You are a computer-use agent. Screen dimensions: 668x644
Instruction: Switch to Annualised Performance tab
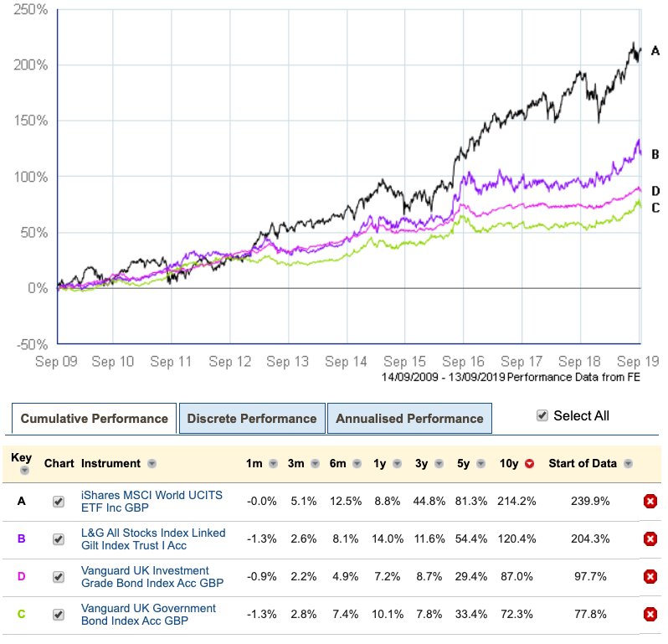pyautogui.click(x=409, y=419)
